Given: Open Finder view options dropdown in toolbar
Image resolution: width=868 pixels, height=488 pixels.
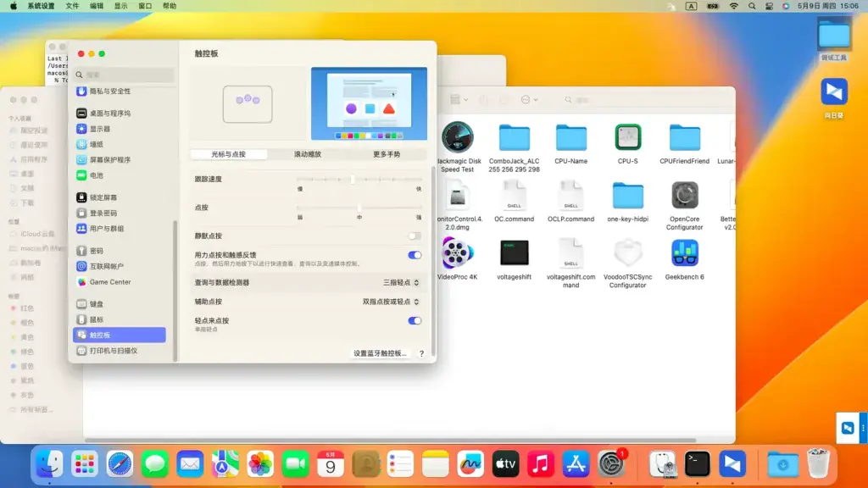Looking at the screenshot, I should coord(459,100).
